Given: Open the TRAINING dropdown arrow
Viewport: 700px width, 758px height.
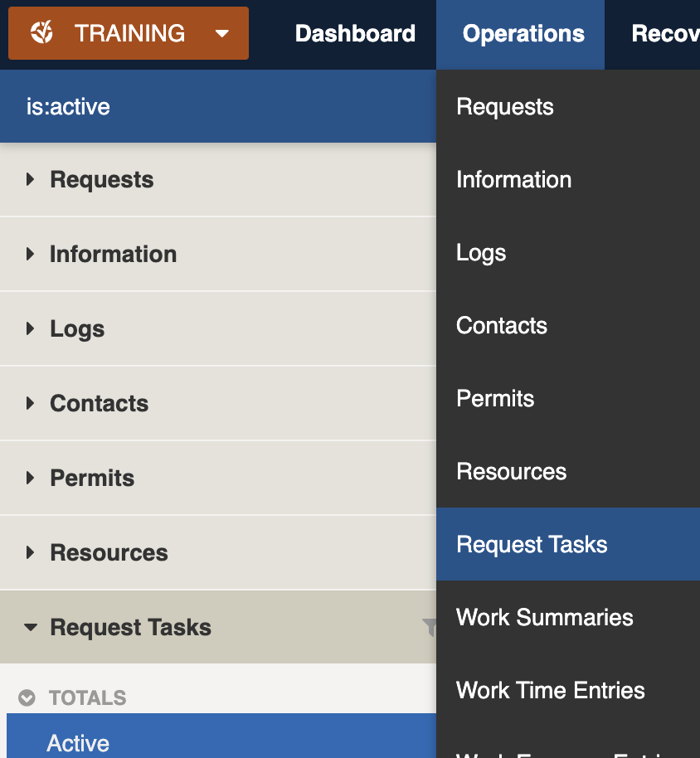Looking at the screenshot, I should click(x=221, y=34).
